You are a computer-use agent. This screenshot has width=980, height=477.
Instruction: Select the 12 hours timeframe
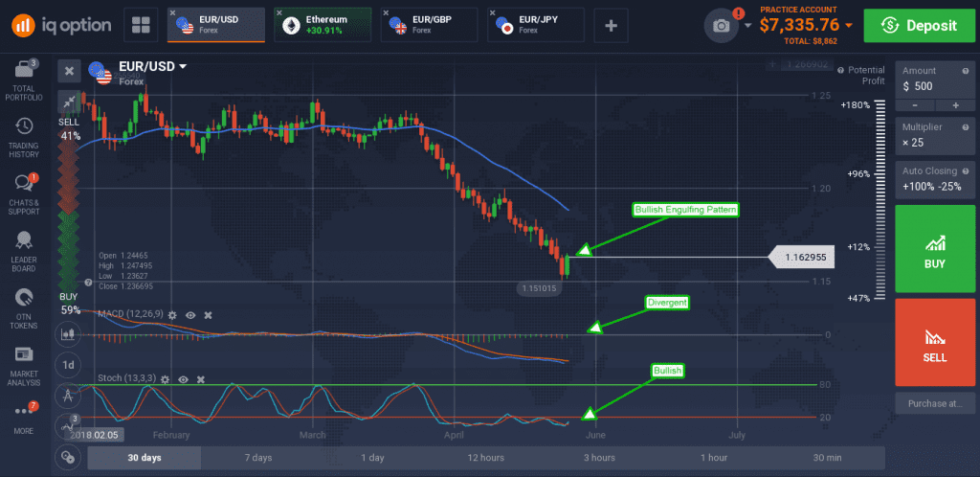(x=486, y=458)
